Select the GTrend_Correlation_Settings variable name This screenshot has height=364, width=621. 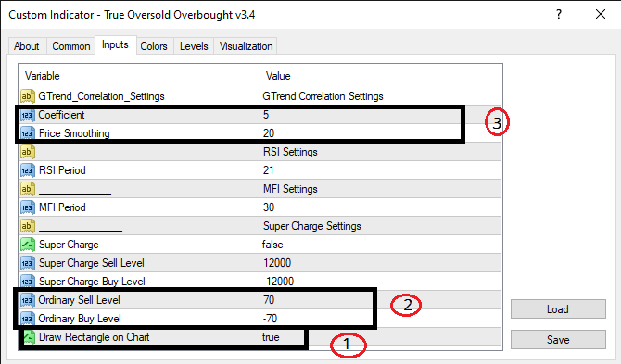click(101, 96)
